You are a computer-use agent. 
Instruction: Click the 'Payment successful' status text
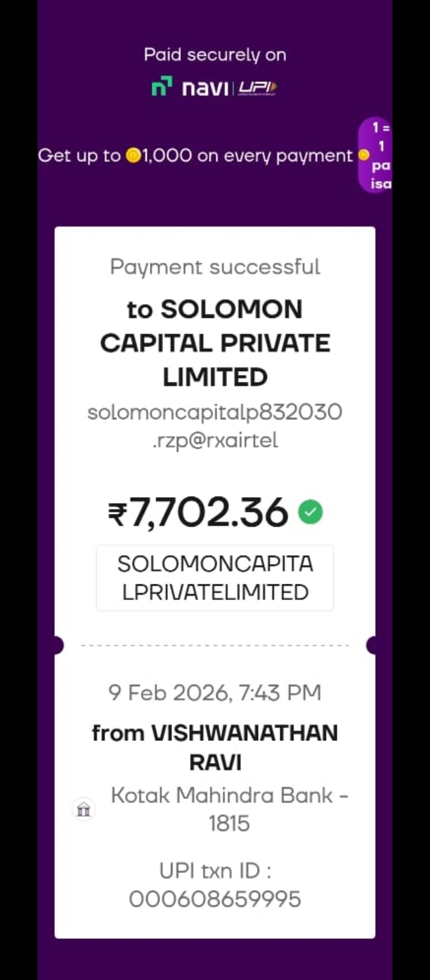[215, 267]
